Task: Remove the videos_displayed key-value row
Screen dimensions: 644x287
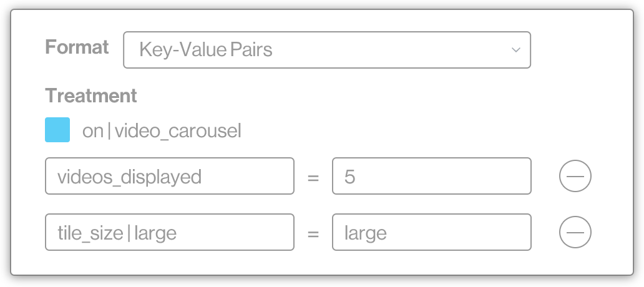Action: click(575, 177)
